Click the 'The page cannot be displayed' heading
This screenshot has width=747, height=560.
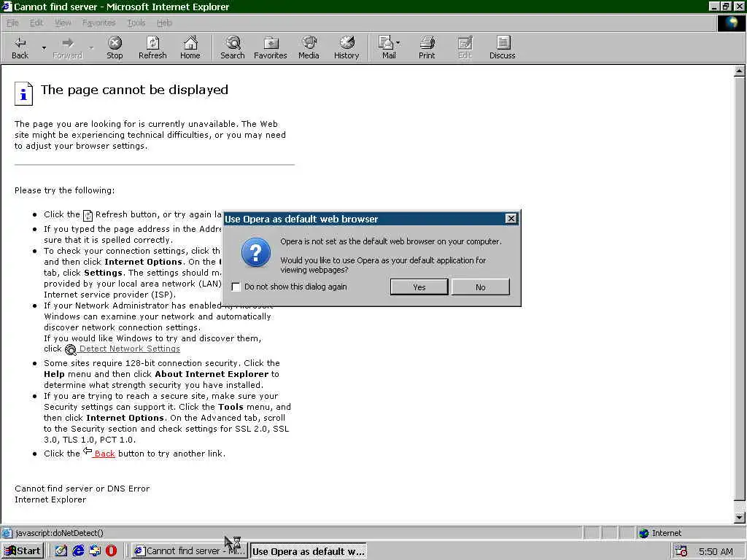[x=134, y=90]
